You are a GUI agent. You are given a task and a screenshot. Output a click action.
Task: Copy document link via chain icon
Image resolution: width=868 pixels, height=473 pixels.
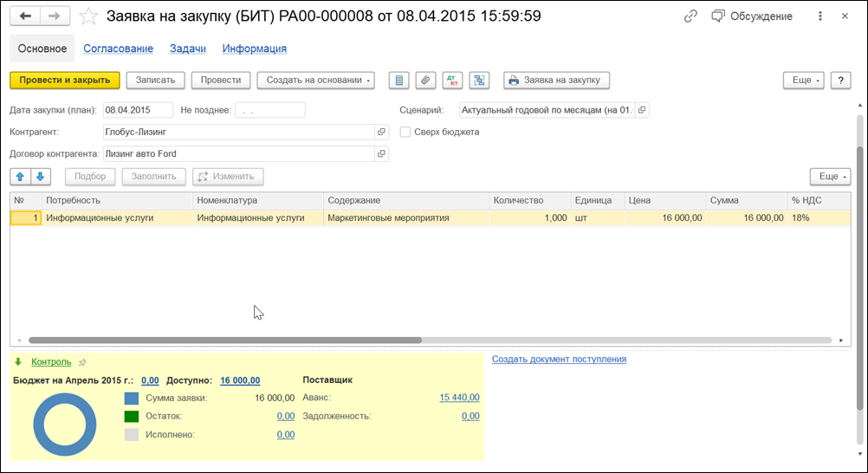point(690,16)
